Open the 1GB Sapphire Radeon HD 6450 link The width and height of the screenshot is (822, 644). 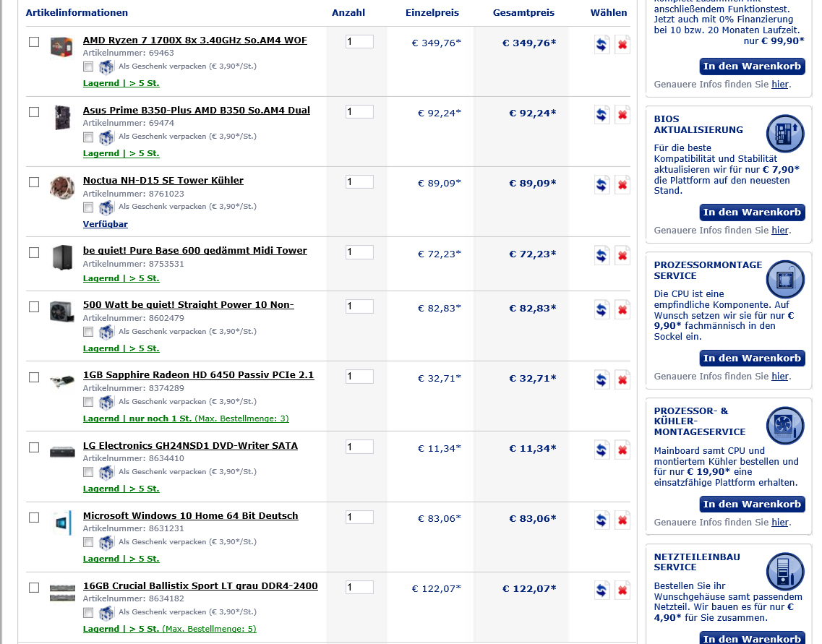[x=198, y=375]
